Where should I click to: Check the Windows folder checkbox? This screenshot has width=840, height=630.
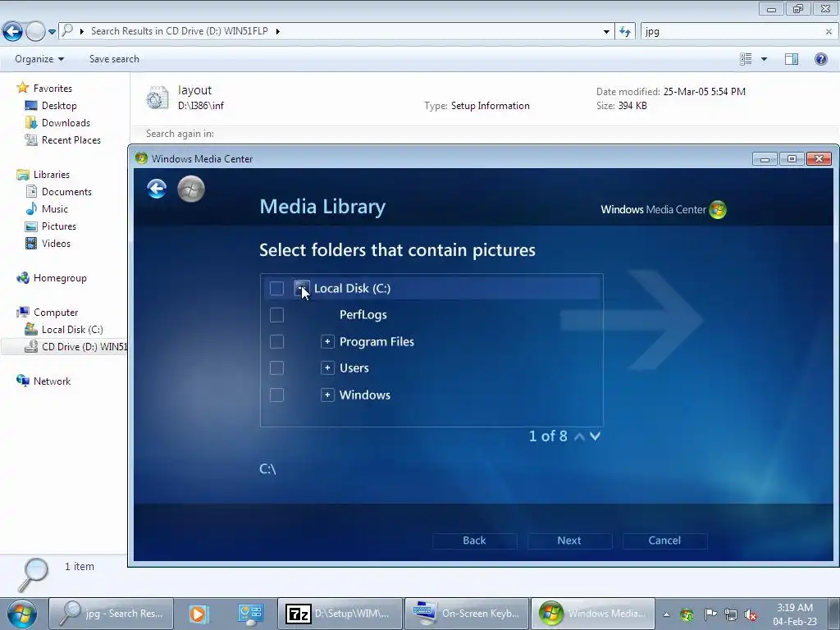pos(276,395)
